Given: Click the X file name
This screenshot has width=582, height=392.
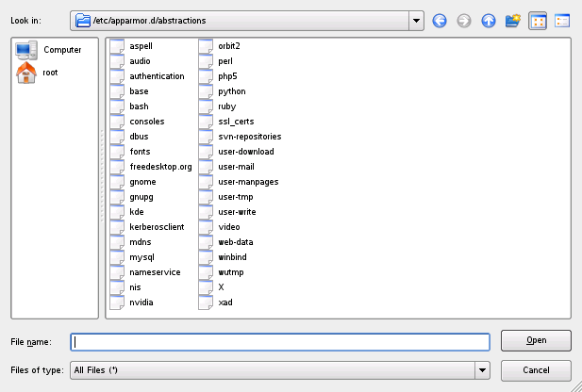Looking at the screenshot, I should 222,287.
